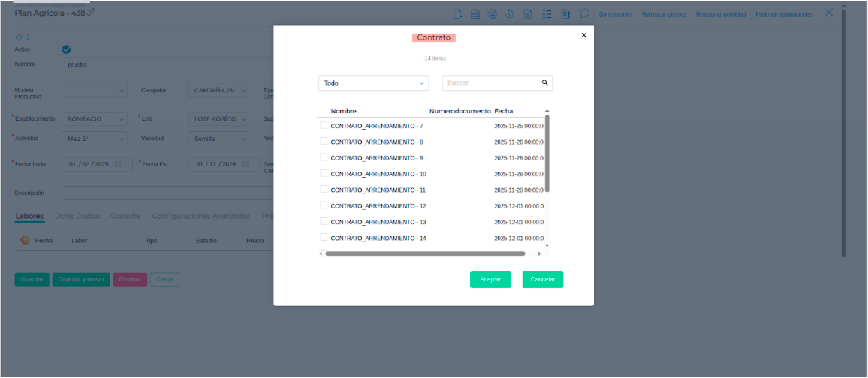The width and height of the screenshot is (868, 378).
Task: Click the save diskette icon in toolbar
Action: [x=475, y=13]
